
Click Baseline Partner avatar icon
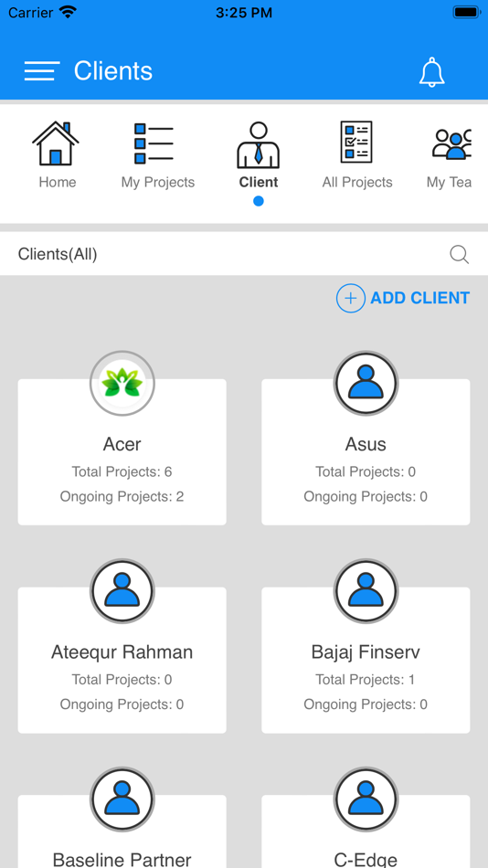click(x=122, y=799)
